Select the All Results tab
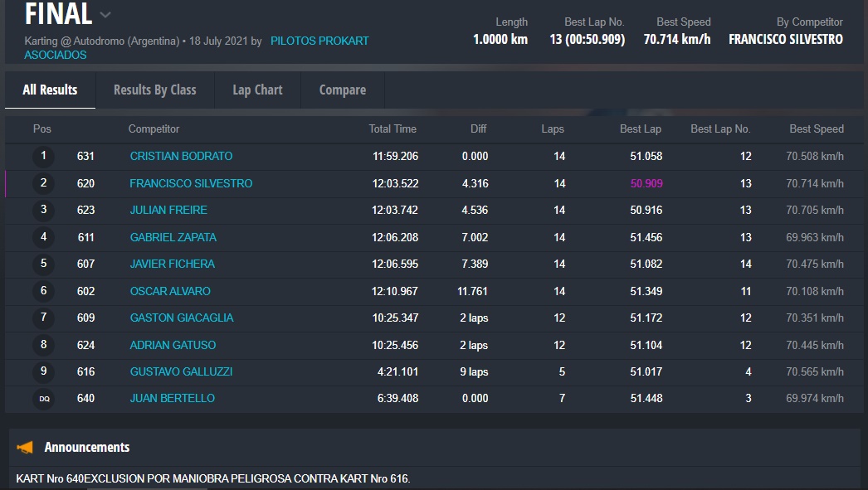 click(x=50, y=90)
